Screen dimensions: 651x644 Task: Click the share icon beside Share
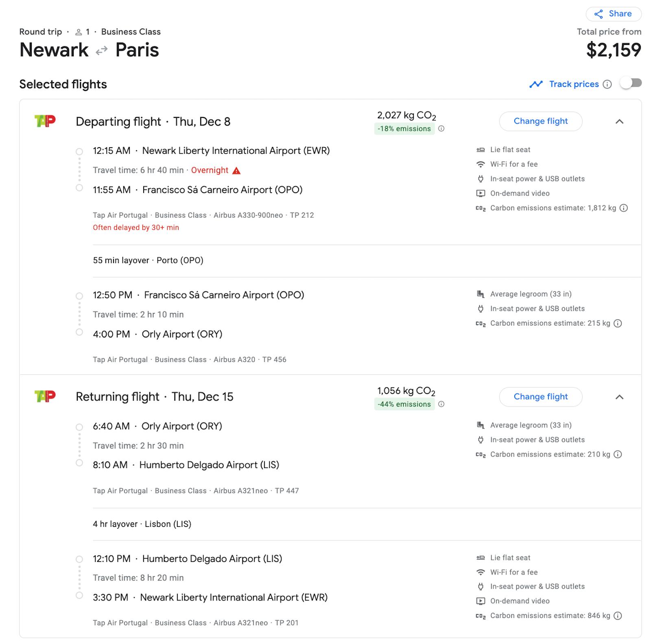point(598,14)
